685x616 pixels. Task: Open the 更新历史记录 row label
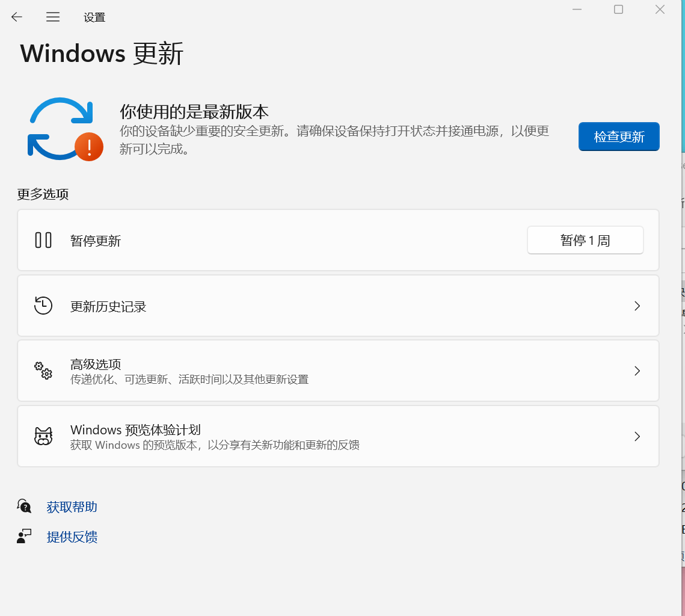pyautogui.click(x=108, y=307)
